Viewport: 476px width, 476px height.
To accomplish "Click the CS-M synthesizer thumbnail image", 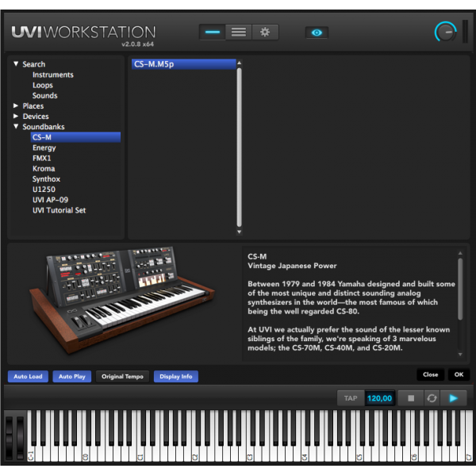I will pos(122,300).
